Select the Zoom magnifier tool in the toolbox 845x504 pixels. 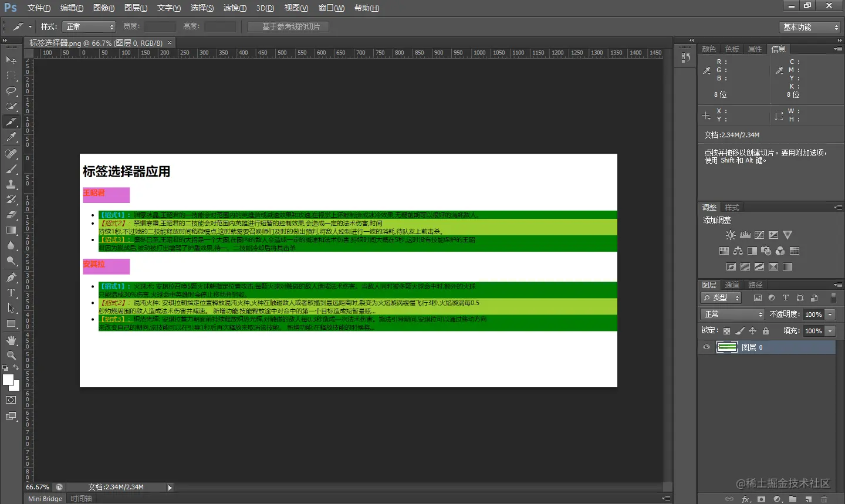coord(11,356)
